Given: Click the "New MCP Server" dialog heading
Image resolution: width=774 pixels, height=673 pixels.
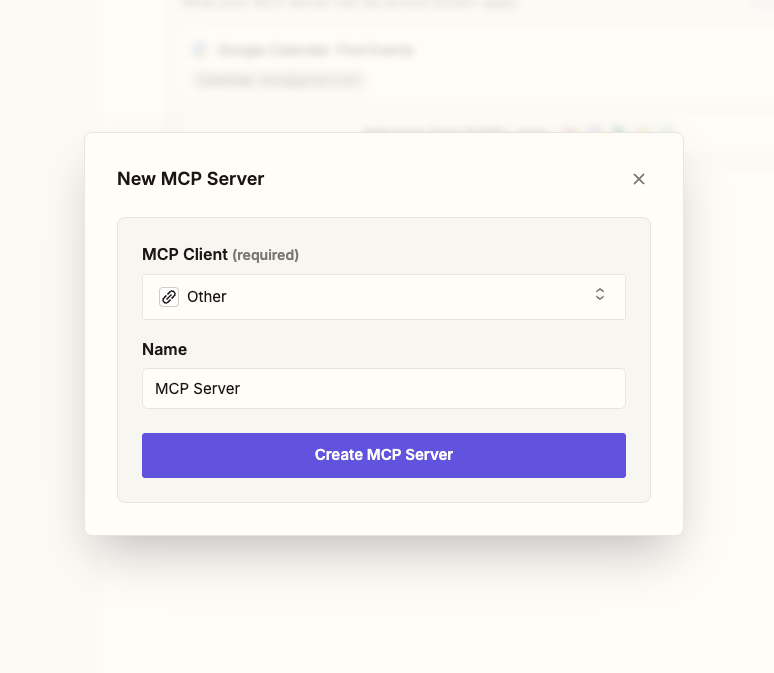Looking at the screenshot, I should tap(191, 179).
